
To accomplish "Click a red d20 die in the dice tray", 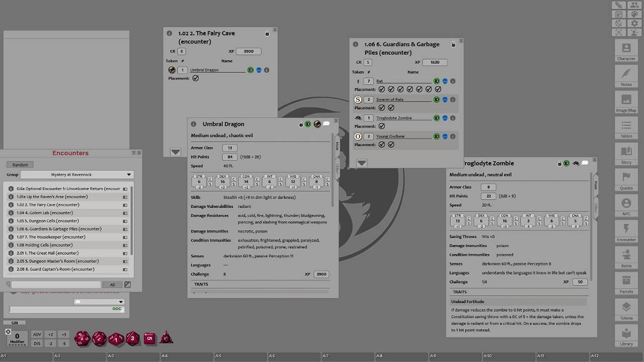I will [83, 338].
